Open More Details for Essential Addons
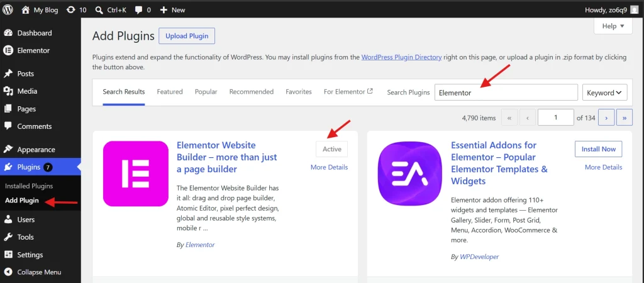This screenshot has height=283, width=644. tap(603, 167)
